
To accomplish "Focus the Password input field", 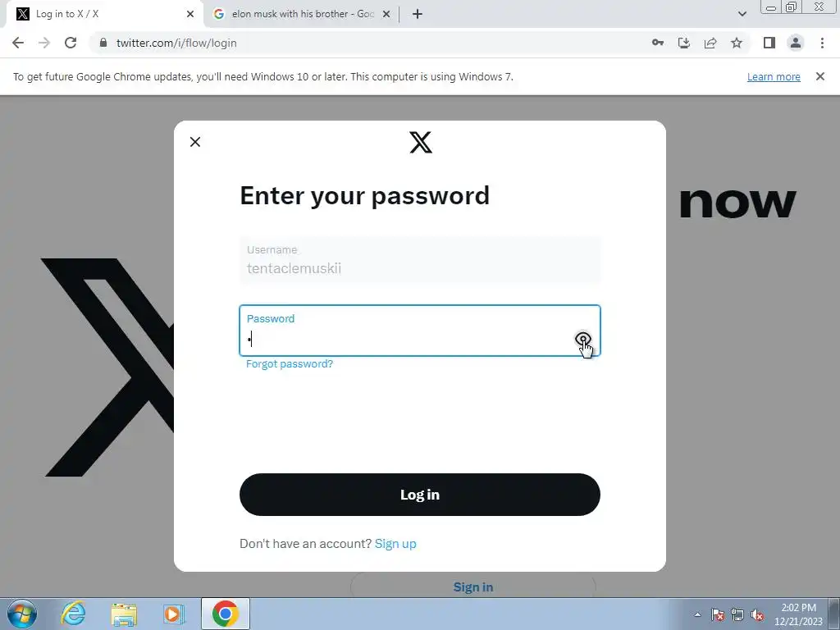I will [x=419, y=331].
